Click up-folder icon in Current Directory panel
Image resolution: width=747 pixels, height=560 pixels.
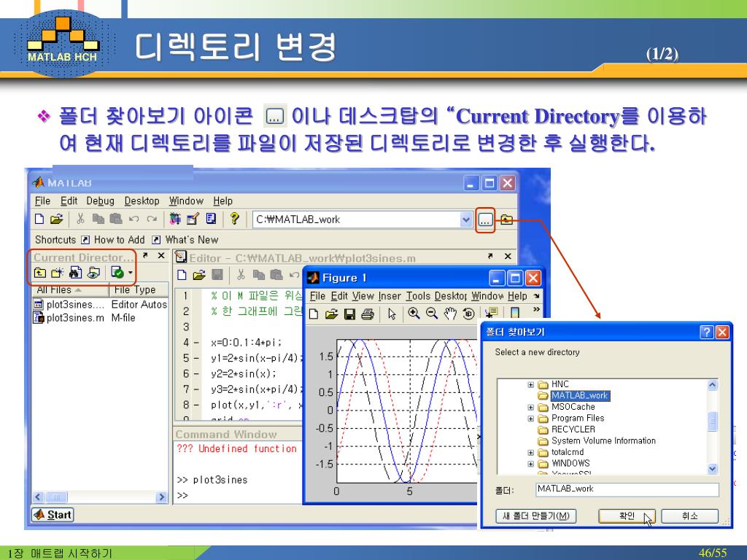tap(40, 273)
